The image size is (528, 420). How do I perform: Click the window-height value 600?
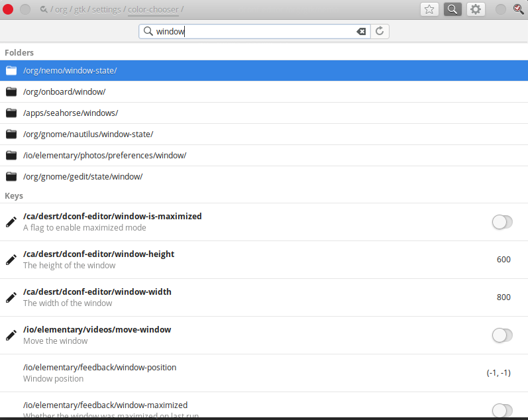503,259
